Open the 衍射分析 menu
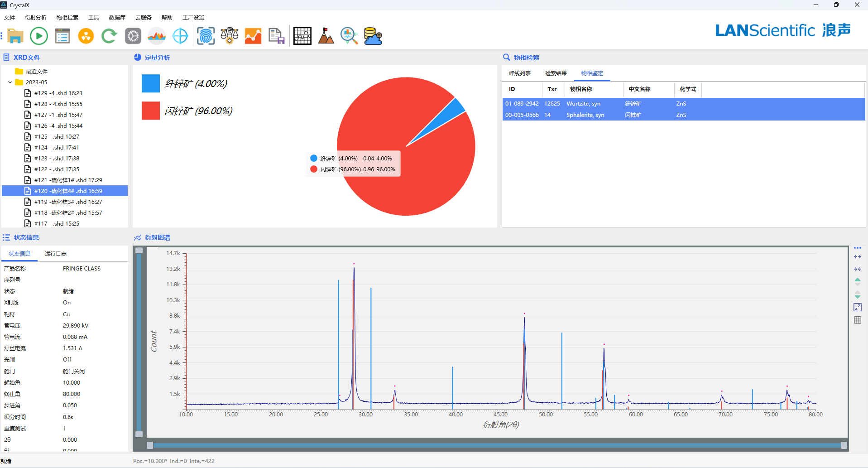The height and width of the screenshot is (468, 868). (x=36, y=18)
